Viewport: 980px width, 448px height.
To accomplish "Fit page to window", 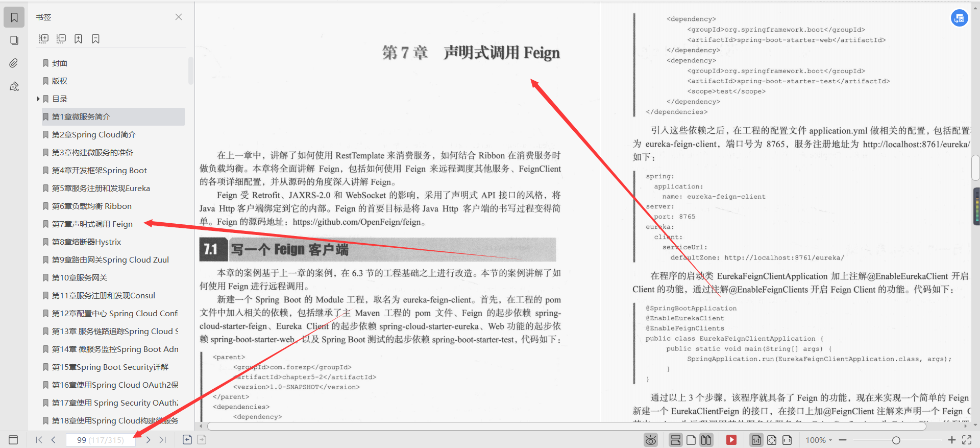I will (x=772, y=440).
